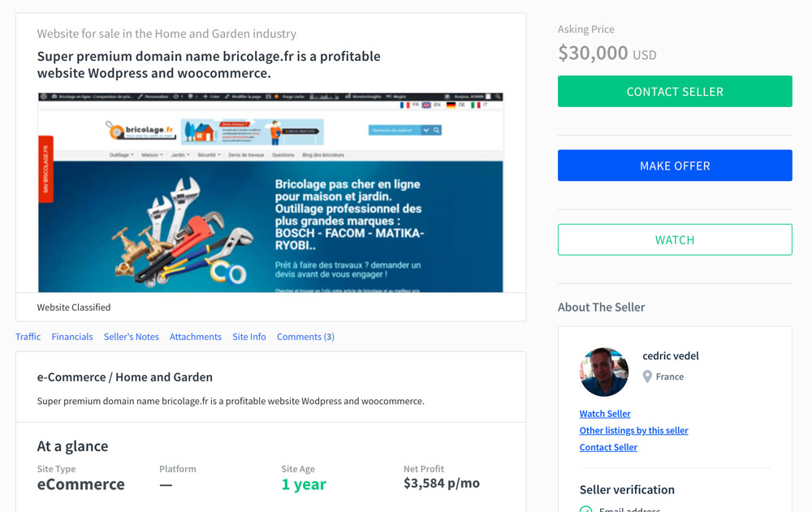This screenshot has width=812, height=512.
Task: Open the Attachments tab
Action: click(x=195, y=337)
